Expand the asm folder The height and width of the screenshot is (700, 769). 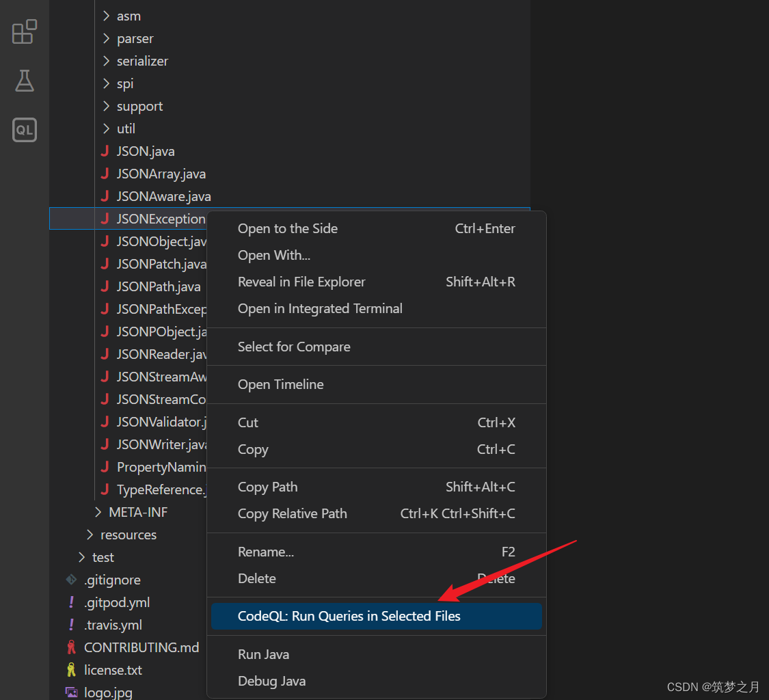click(107, 16)
